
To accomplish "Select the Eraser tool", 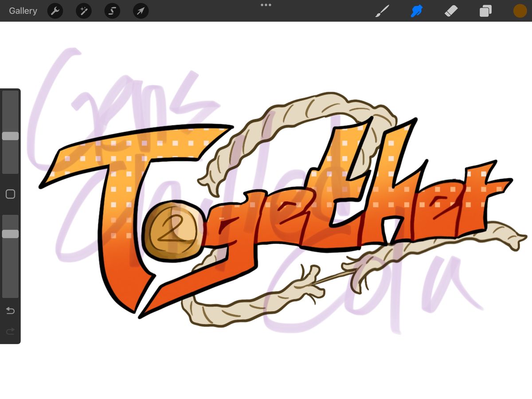I will click(x=451, y=11).
